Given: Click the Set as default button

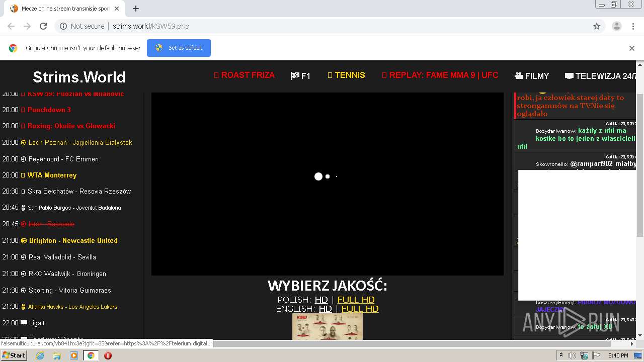Looking at the screenshot, I should pyautogui.click(x=179, y=48).
